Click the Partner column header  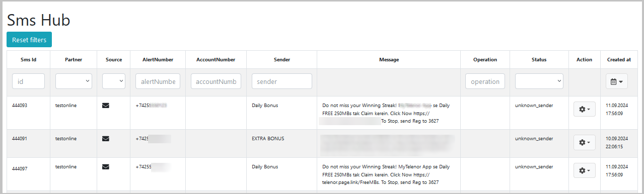point(74,59)
